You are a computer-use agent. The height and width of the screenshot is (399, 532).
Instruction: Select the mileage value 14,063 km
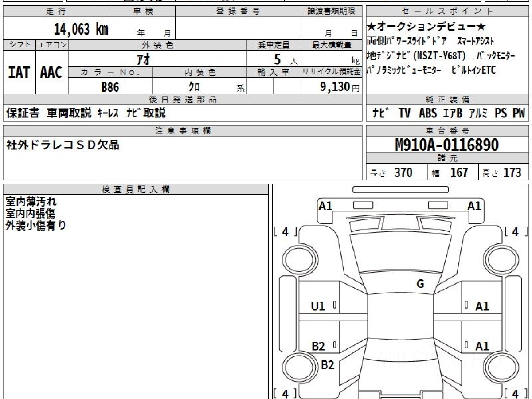[81, 29]
